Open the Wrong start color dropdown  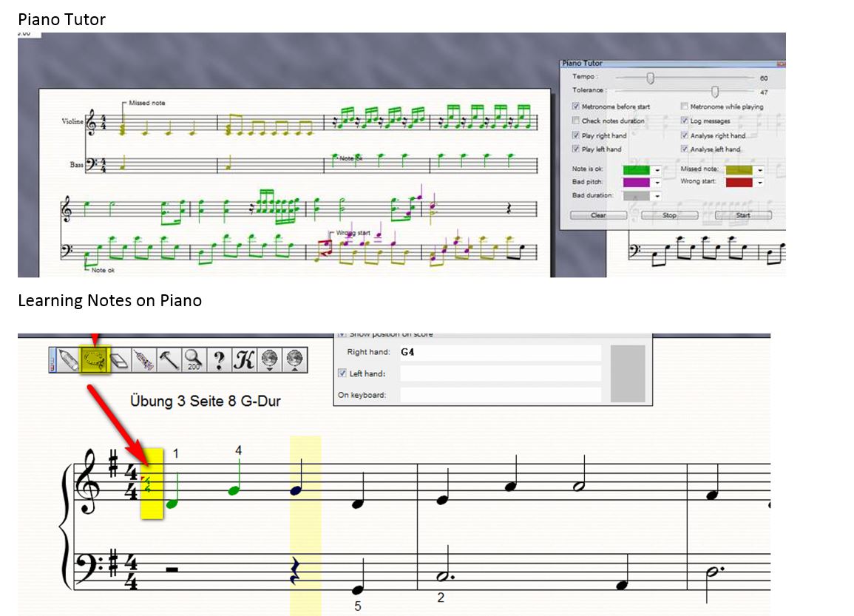[x=760, y=183]
